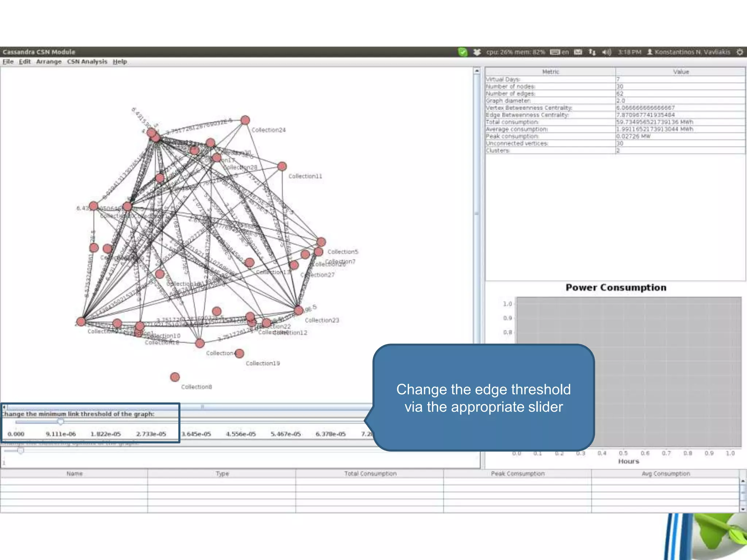The height and width of the screenshot is (560, 747).
Task: Open the system power gear menu
Action: (740, 52)
